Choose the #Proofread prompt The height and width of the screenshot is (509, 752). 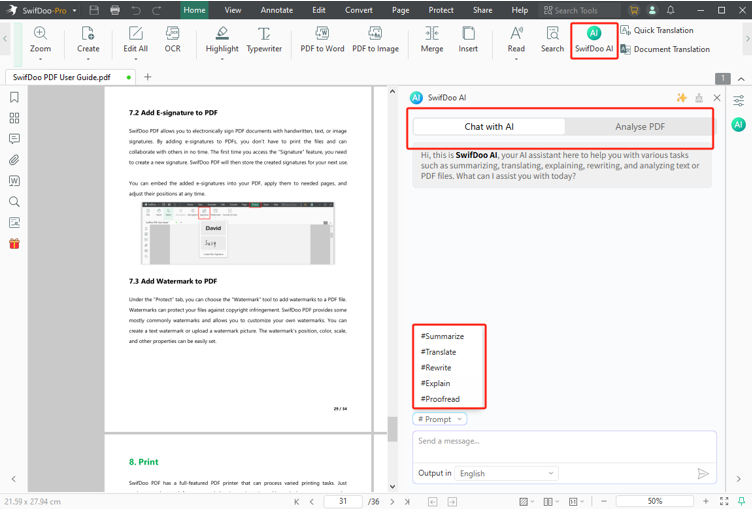click(440, 399)
